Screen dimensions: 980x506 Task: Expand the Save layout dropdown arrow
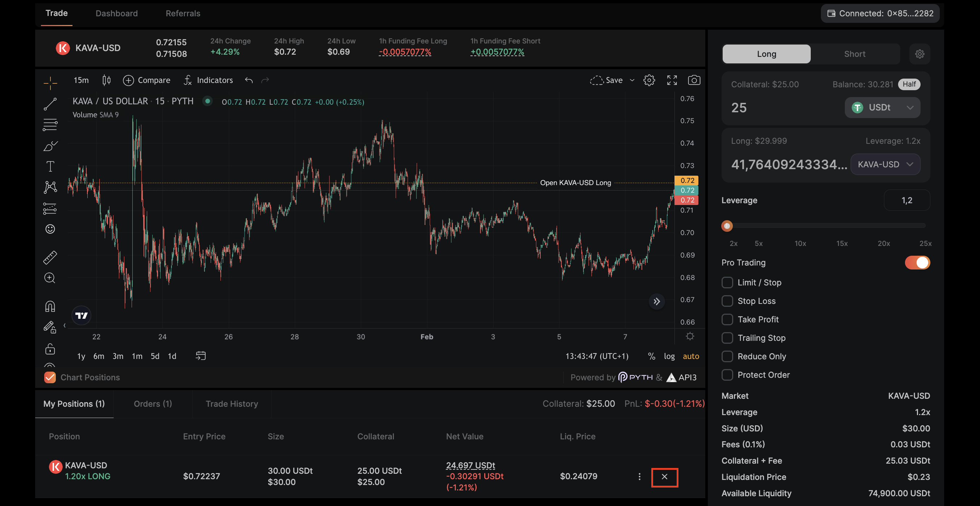(632, 80)
